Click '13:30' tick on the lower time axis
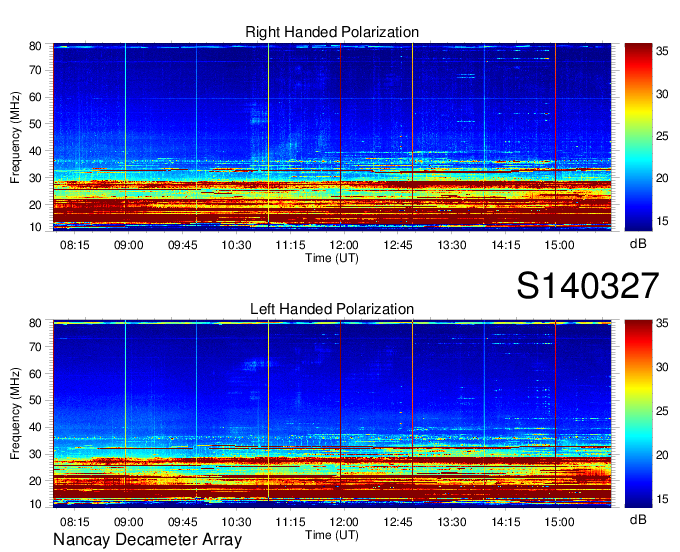 tap(451, 522)
